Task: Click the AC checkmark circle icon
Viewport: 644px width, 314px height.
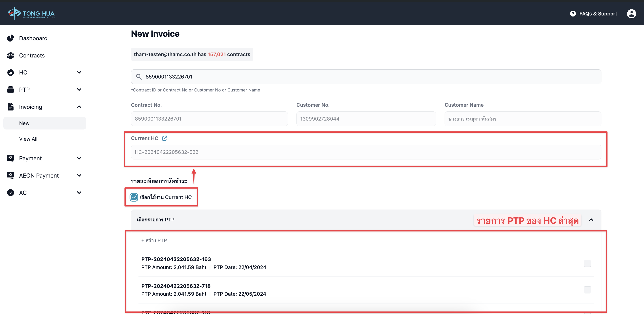Action: pyautogui.click(x=11, y=193)
